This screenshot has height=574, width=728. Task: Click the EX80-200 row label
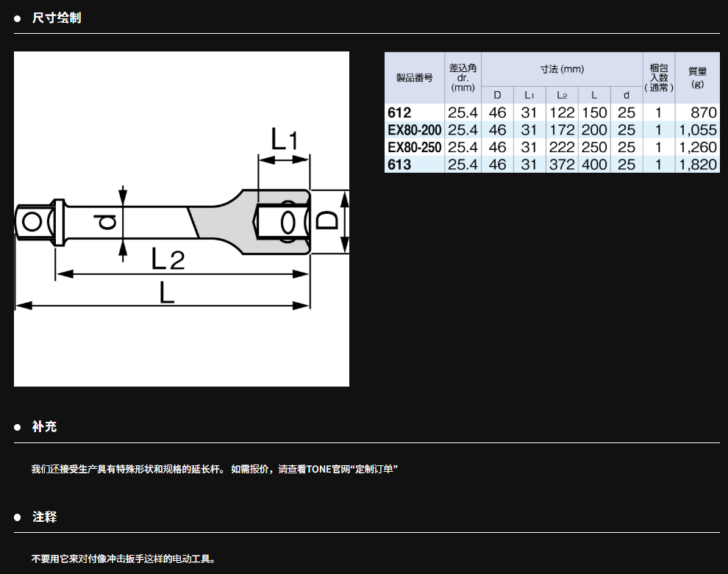click(414, 130)
